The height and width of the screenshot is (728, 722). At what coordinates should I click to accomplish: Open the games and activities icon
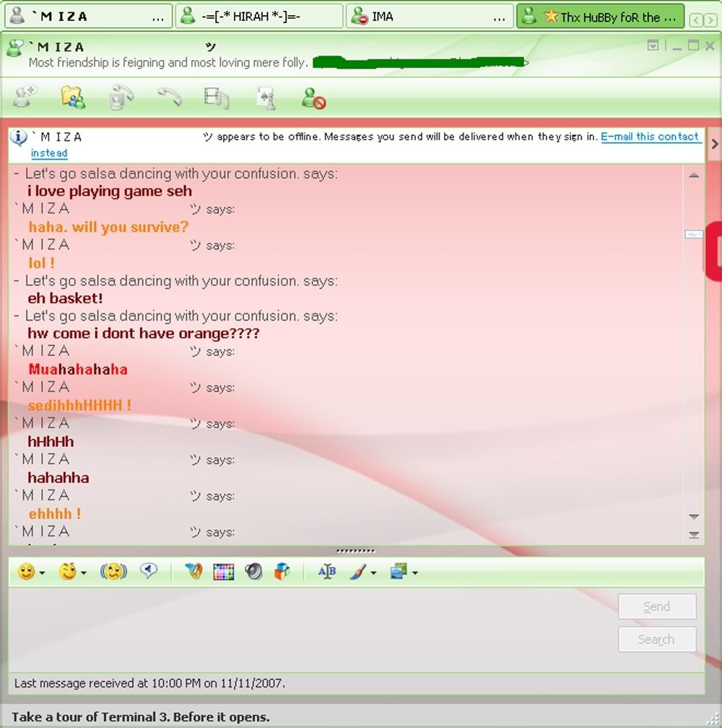pos(266,97)
